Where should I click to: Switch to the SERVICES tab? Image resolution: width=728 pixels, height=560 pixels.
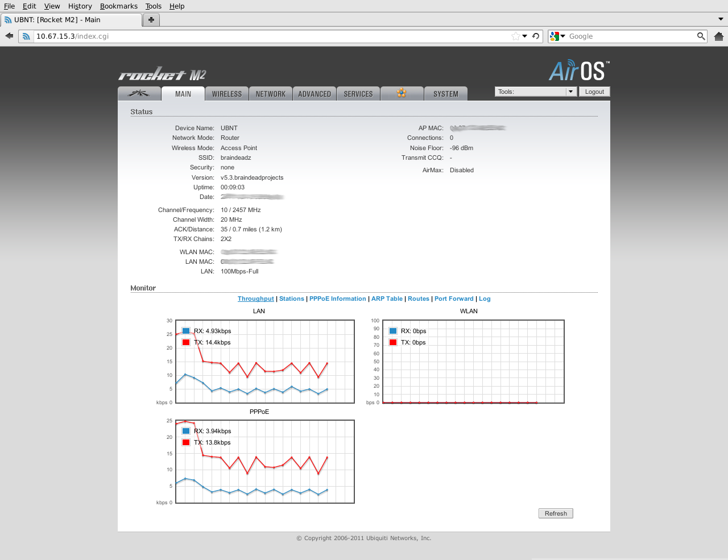358,94
